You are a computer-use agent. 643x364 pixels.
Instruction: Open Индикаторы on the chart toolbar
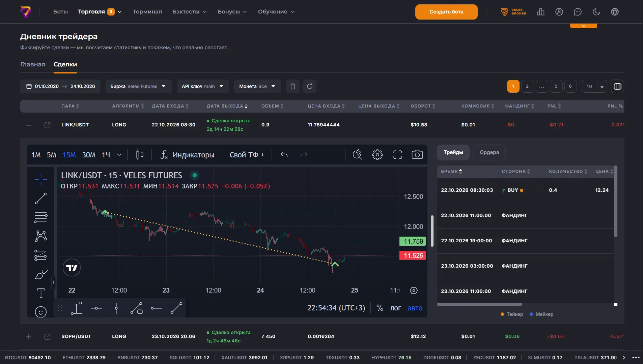click(x=187, y=155)
